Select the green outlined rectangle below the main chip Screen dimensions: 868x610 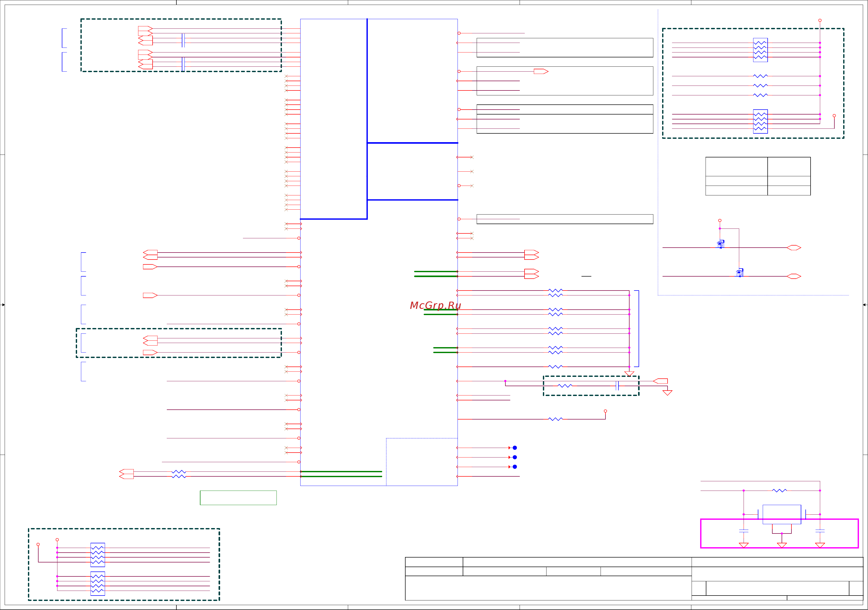238,498
